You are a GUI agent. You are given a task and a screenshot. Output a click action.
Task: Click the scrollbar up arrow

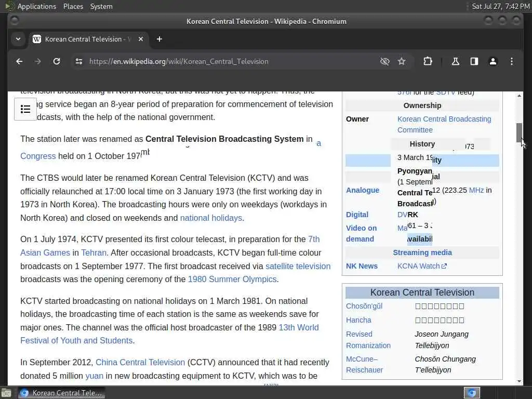click(519, 96)
